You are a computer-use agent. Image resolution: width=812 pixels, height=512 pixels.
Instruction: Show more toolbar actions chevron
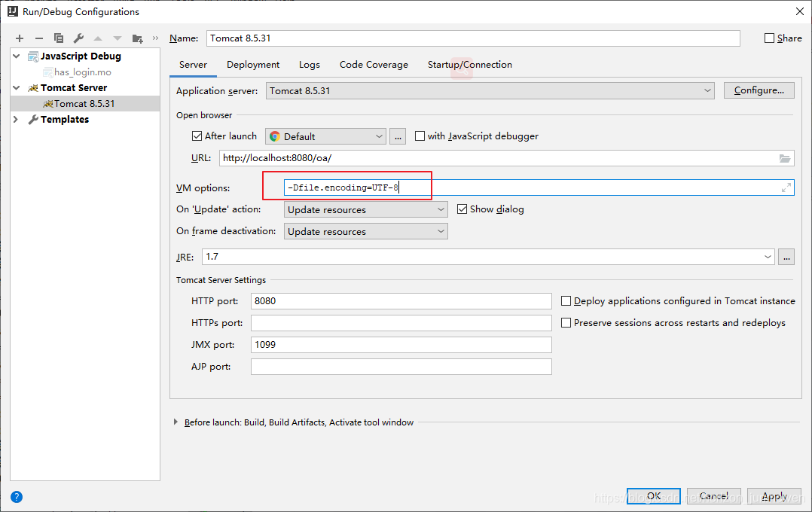tap(155, 38)
